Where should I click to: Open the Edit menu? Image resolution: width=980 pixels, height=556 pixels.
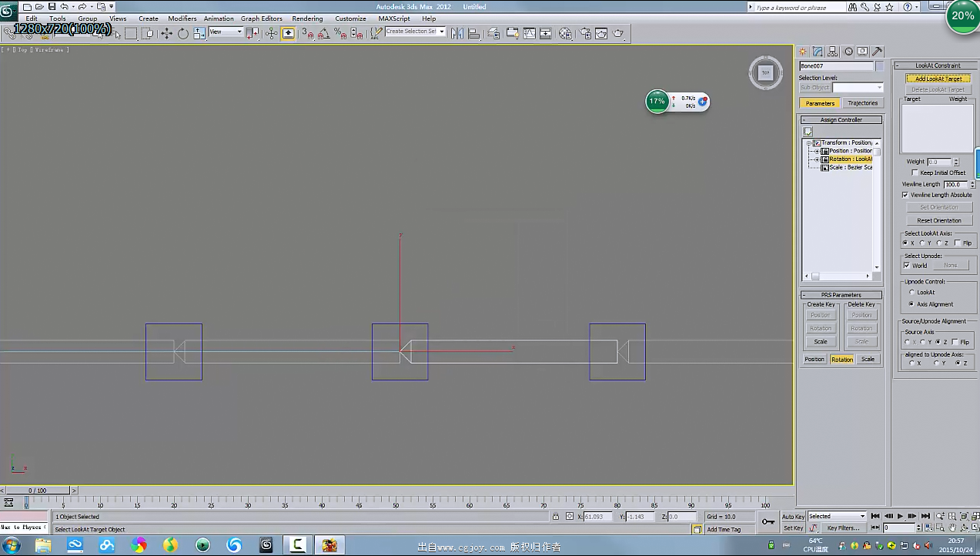(32, 18)
